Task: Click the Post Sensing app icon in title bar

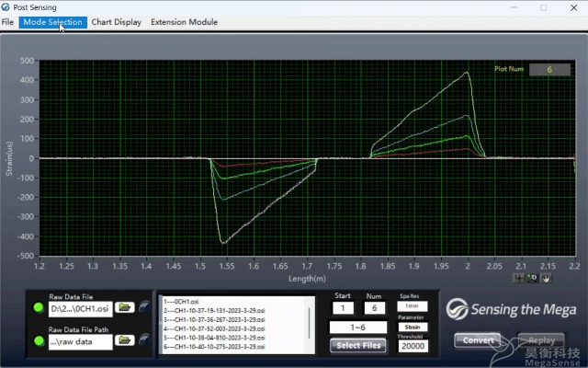Action: coord(7,7)
